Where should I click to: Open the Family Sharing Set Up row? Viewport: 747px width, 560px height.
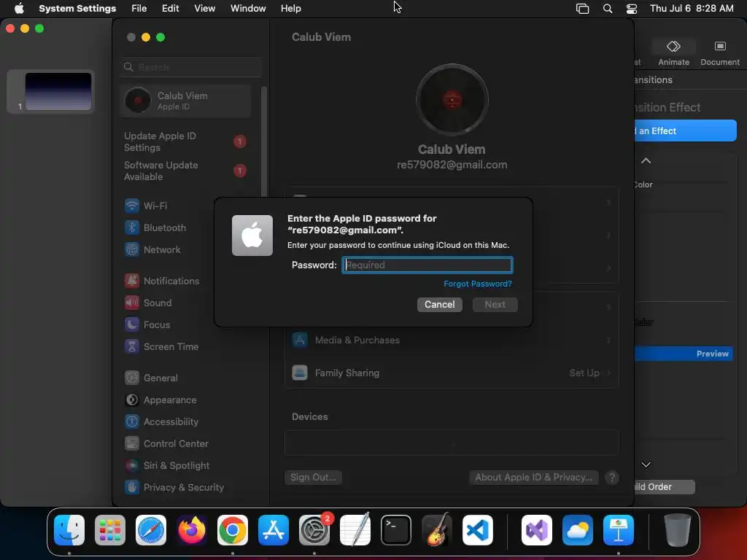[452, 373]
